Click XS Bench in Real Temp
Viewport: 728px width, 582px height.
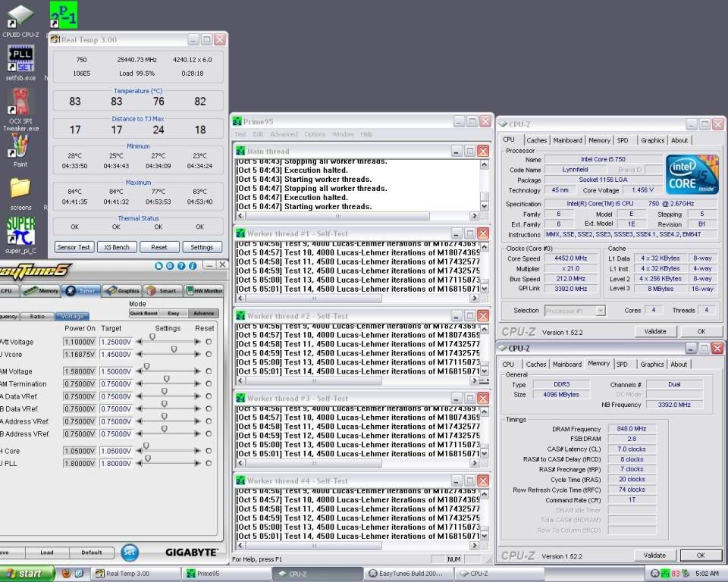[117, 247]
